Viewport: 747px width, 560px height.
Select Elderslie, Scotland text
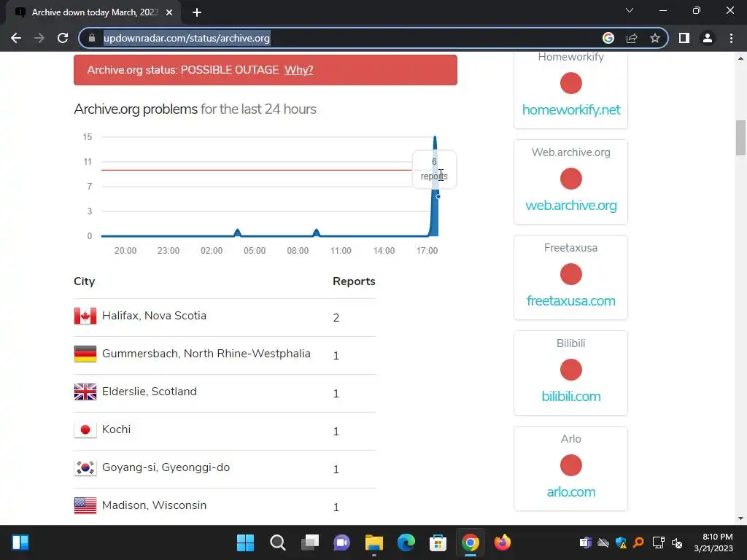point(149,392)
